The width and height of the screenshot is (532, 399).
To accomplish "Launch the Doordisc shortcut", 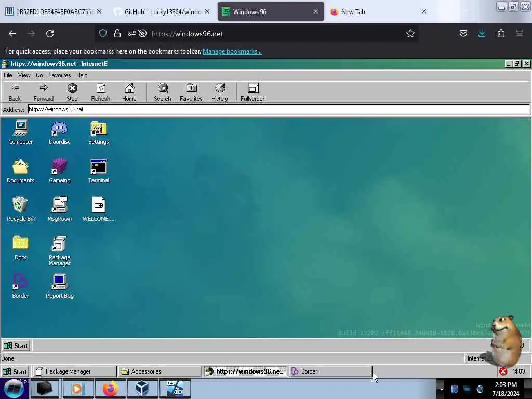I will click(59, 132).
